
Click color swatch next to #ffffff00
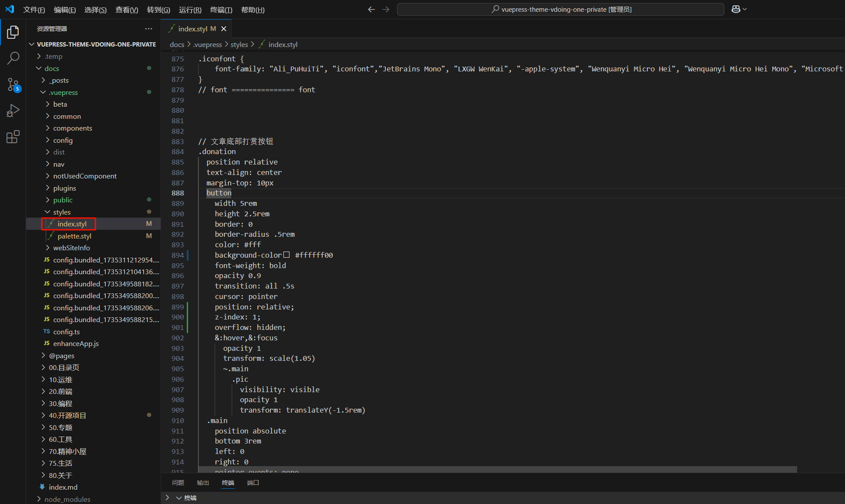pos(286,255)
